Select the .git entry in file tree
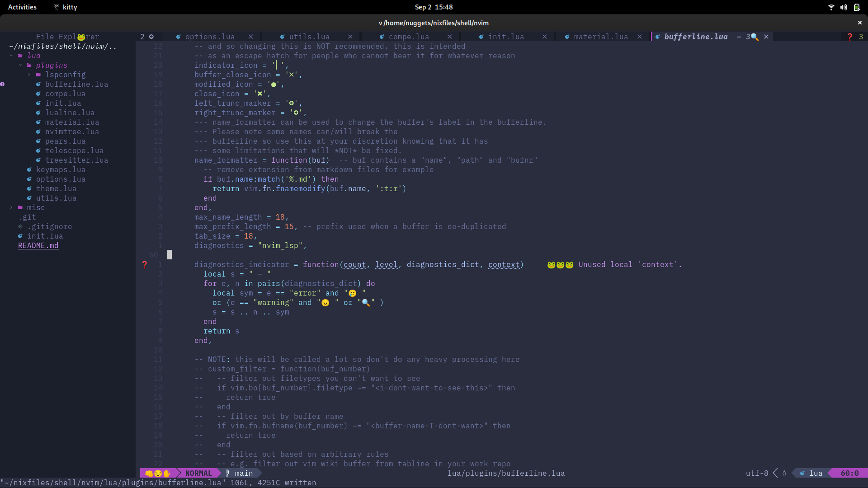Screen dimensions: 868x488 pos(27,217)
